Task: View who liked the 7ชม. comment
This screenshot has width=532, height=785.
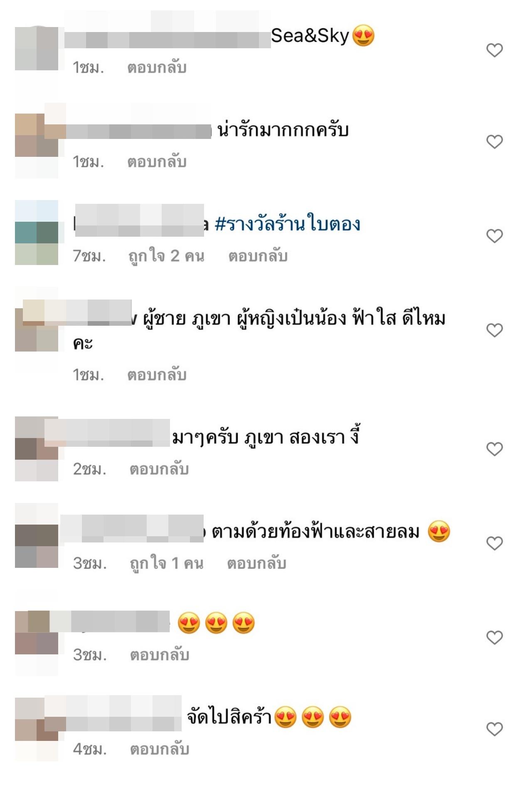Action: pos(166,256)
